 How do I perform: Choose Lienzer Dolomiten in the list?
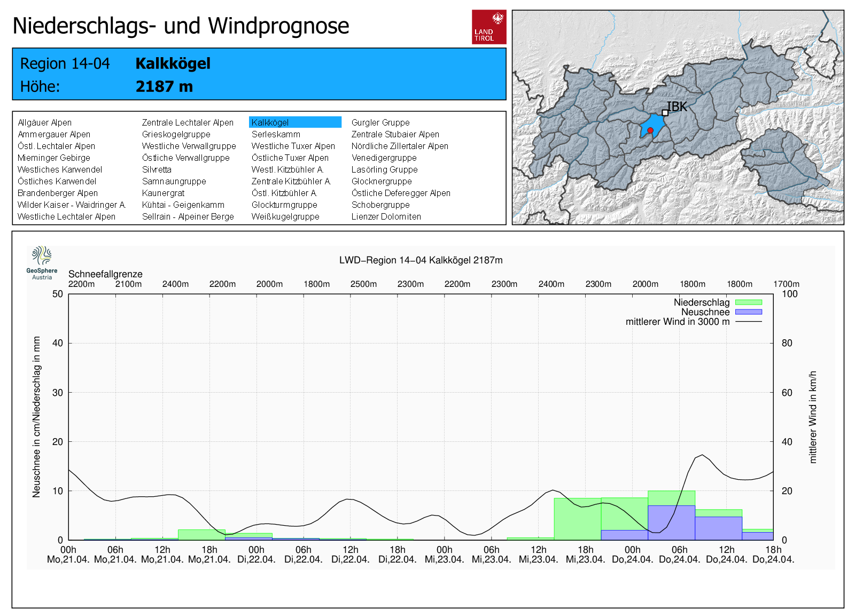(x=386, y=216)
